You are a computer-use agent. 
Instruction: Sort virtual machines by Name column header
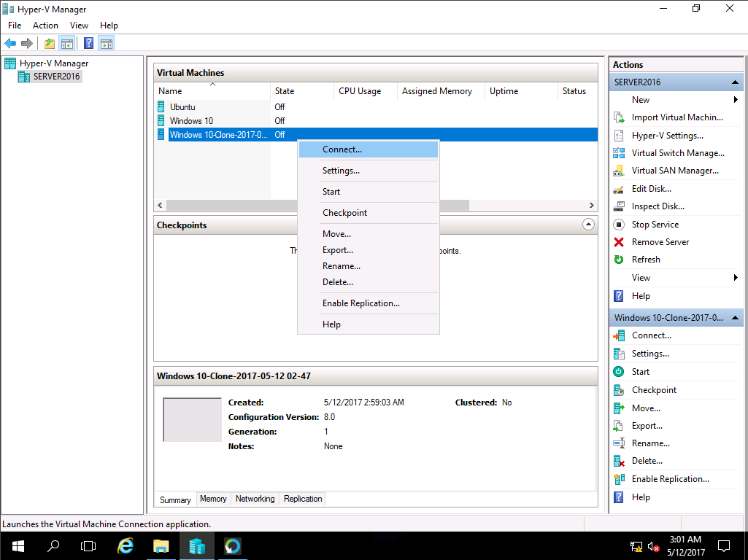(212, 91)
